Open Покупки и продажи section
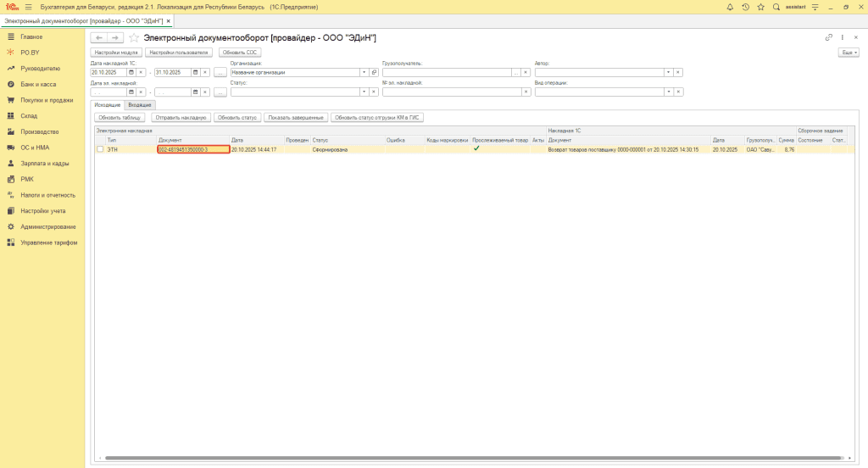Image resolution: width=868 pixels, height=468 pixels. pos(47,100)
